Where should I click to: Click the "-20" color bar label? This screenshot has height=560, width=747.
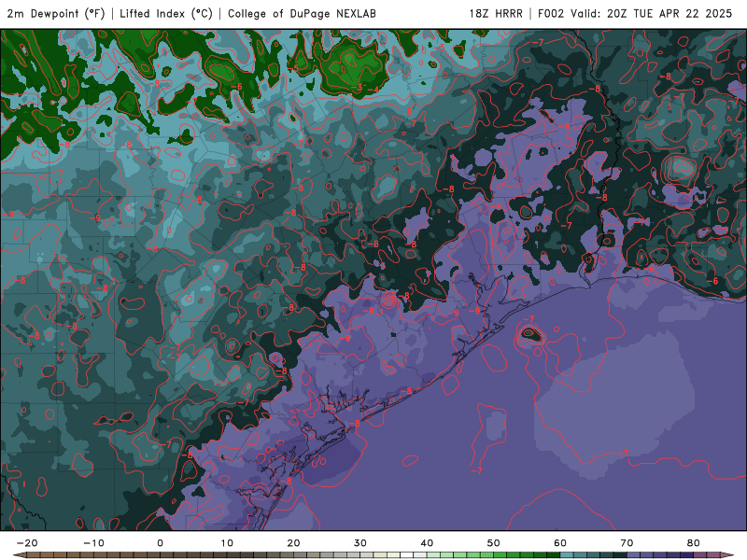(27, 543)
